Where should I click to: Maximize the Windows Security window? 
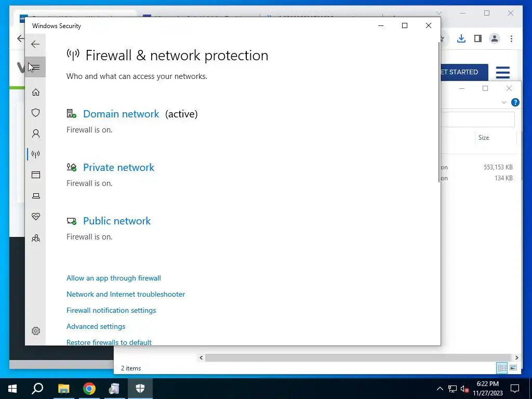coord(404,26)
